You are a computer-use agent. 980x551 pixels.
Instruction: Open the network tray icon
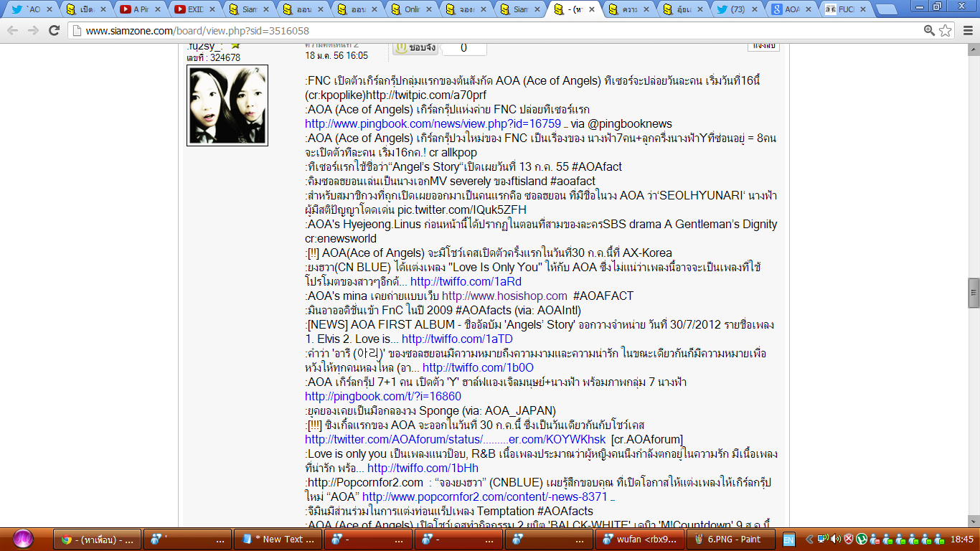pos(823,540)
